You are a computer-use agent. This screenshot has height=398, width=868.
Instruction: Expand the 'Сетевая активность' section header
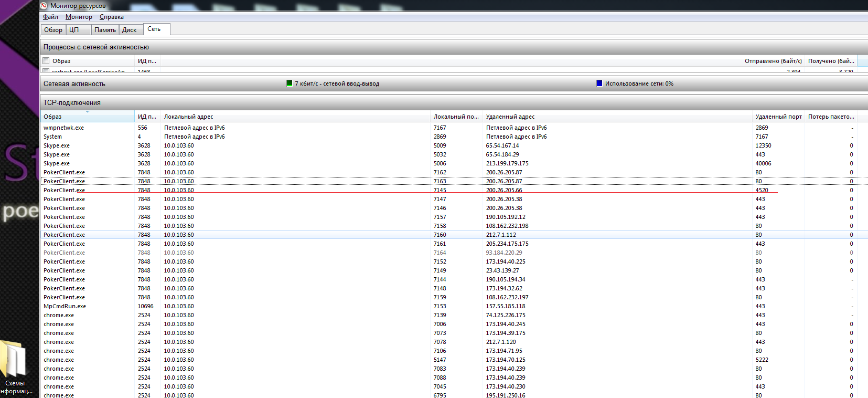coord(454,84)
